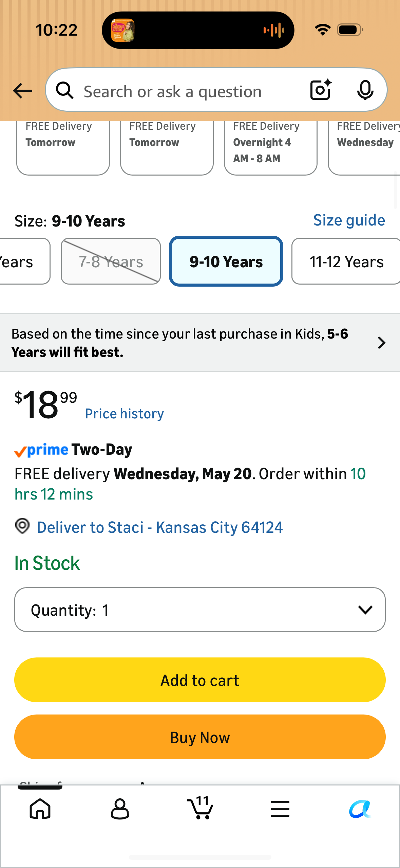This screenshot has width=400, height=868.
Task: Expand the size recommendation chevron
Action: point(382,343)
